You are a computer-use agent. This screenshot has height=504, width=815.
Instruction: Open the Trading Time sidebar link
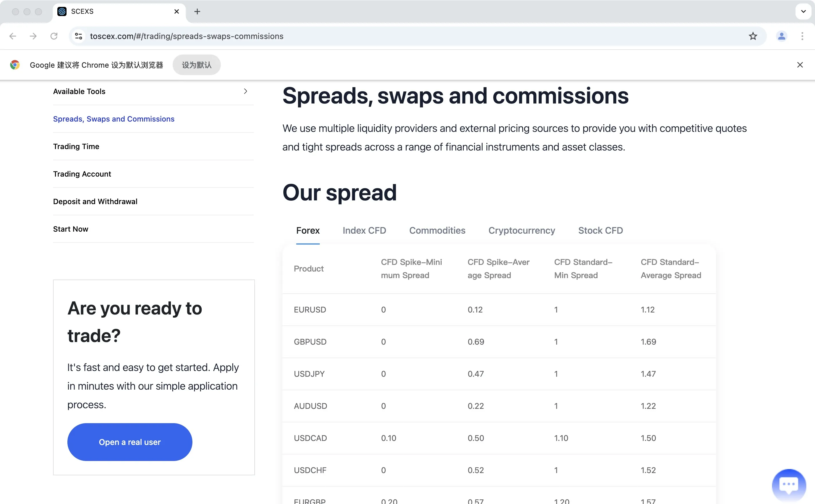(76, 146)
